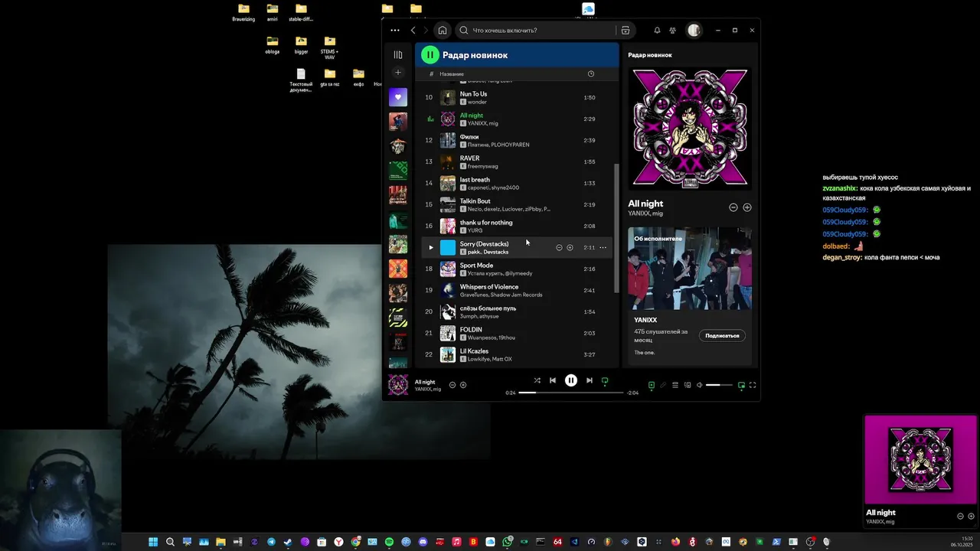Click the tracklist vertical scrollbar
The width and height of the screenshot is (980, 551).
tap(616, 227)
